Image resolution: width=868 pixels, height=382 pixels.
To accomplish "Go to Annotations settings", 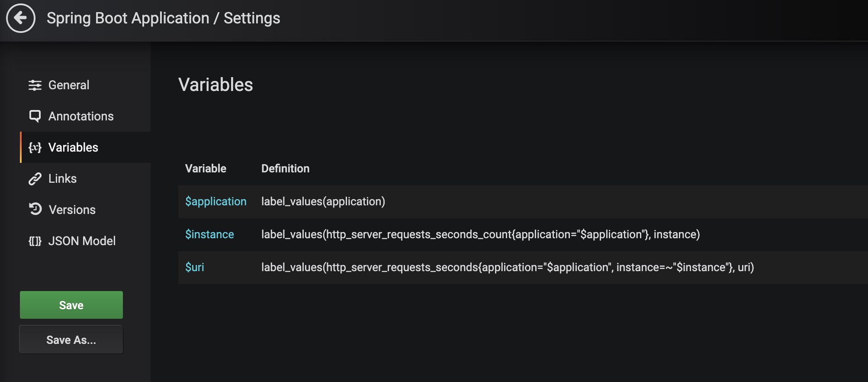I will point(81,117).
